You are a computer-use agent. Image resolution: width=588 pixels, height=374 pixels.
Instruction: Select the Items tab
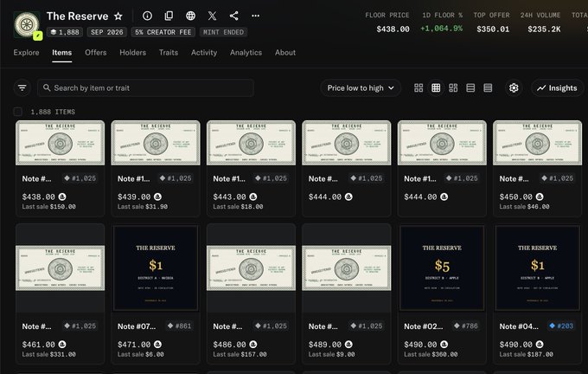[62, 53]
